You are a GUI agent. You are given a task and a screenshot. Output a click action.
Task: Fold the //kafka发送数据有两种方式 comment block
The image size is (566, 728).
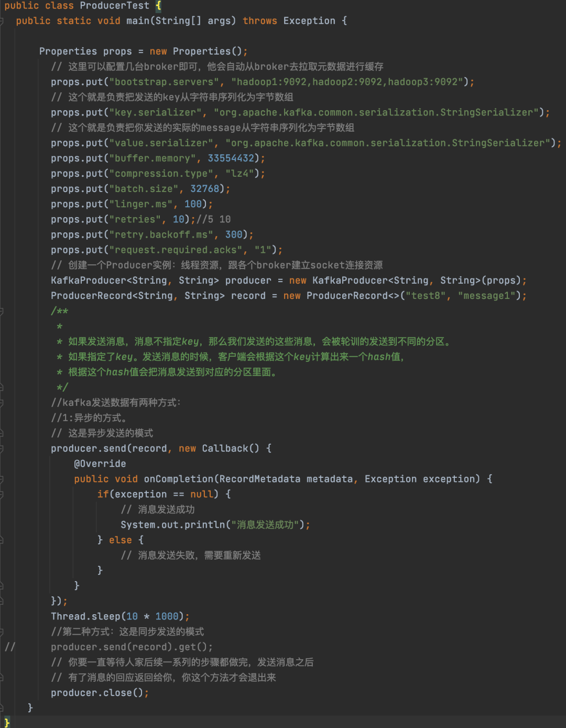(2, 403)
